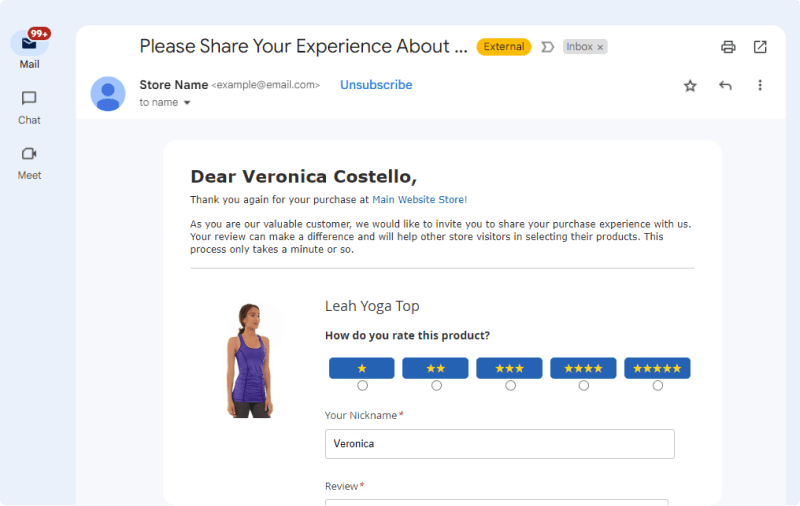Select the three-star rating radio button
Image resolution: width=800 pixels, height=506 pixels.
tap(510, 386)
